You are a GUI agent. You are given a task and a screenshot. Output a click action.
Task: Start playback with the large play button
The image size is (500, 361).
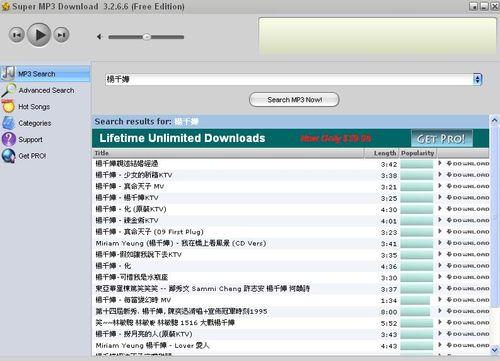[39, 35]
